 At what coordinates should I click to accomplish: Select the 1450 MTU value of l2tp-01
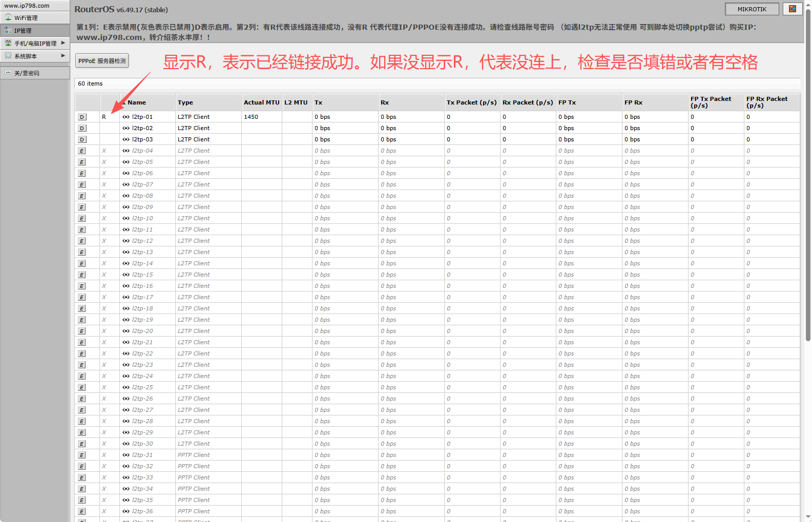(251, 117)
